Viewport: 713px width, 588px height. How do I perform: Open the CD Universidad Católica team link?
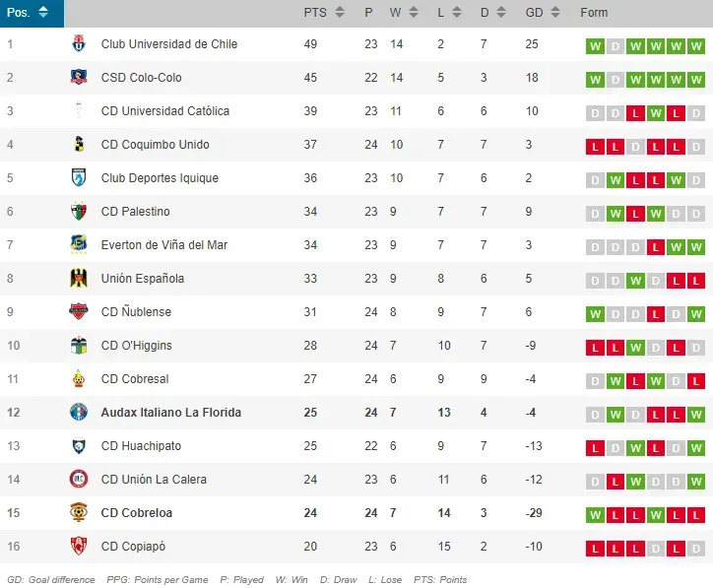pos(165,111)
